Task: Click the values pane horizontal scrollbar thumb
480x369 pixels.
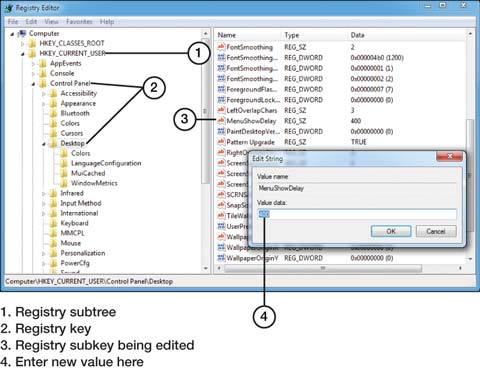Action: click(323, 268)
